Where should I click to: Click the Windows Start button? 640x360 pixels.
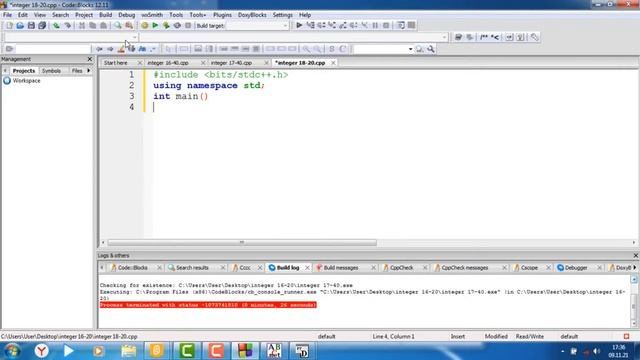tap(12, 351)
